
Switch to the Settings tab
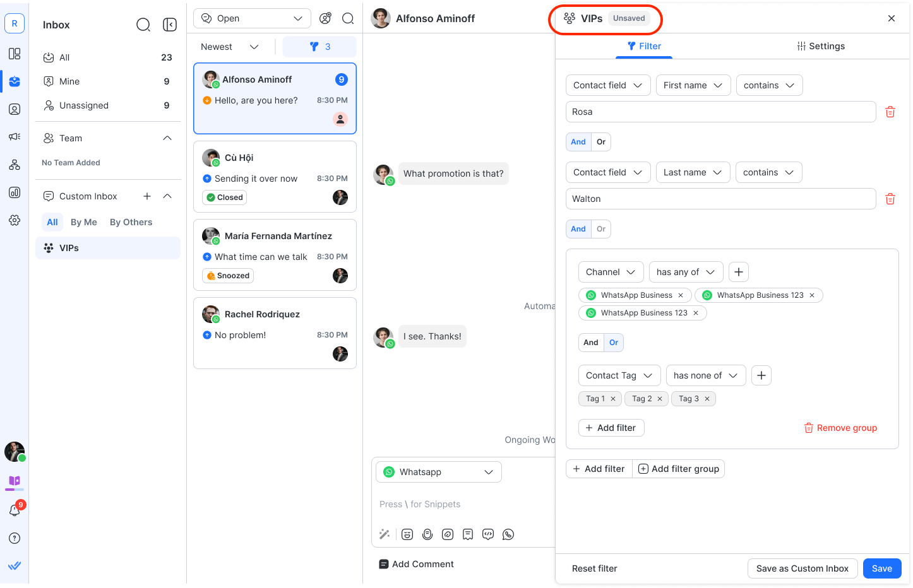[x=820, y=46]
